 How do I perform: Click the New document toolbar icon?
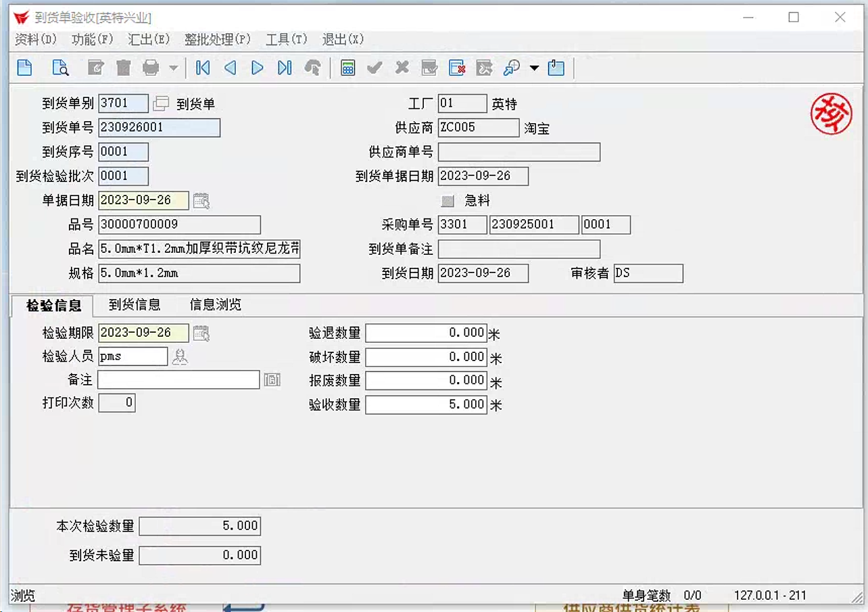(x=24, y=68)
